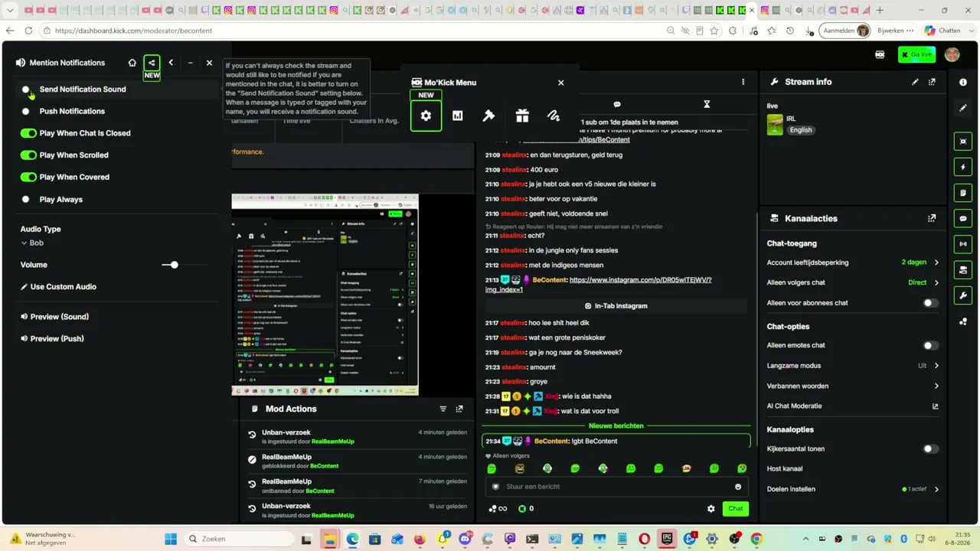Image resolution: width=980 pixels, height=551 pixels.
Task: Open the chat panel three-dot menu
Action: pos(743,82)
